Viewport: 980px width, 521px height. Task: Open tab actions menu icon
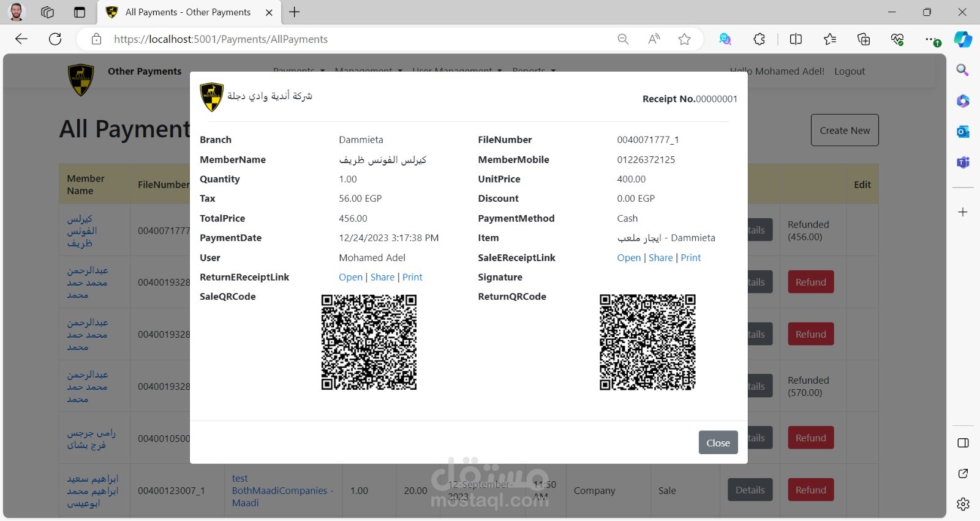pyautogui.click(x=80, y=12)
